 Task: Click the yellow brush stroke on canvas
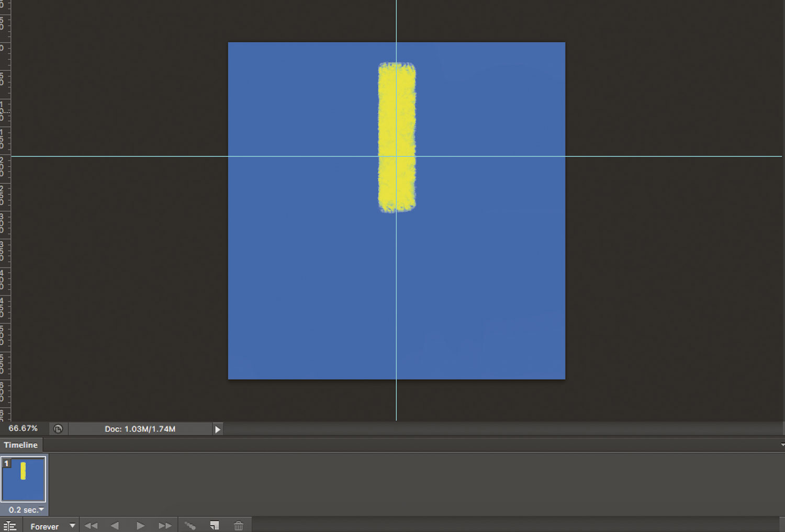[397, 138]
